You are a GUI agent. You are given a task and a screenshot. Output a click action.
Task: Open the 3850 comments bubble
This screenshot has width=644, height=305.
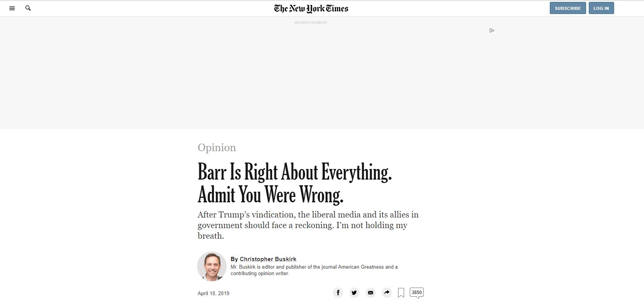[x=417, y=292]
